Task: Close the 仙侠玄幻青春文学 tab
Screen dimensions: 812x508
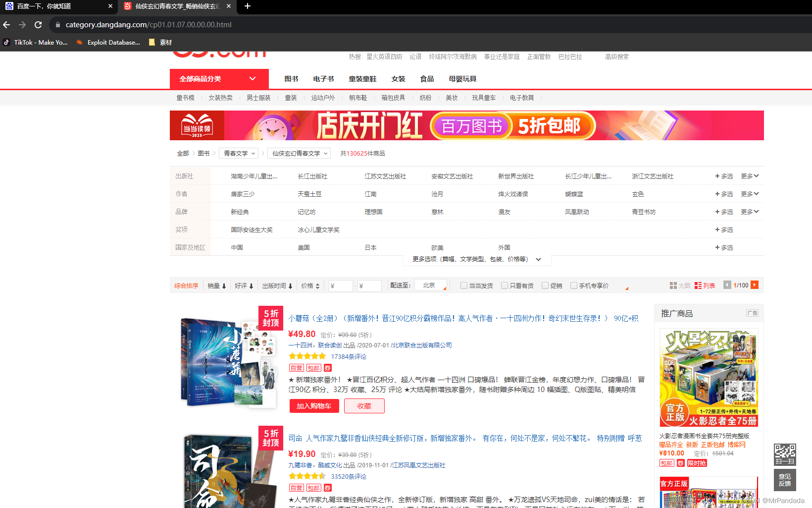Action: [228, 6]
